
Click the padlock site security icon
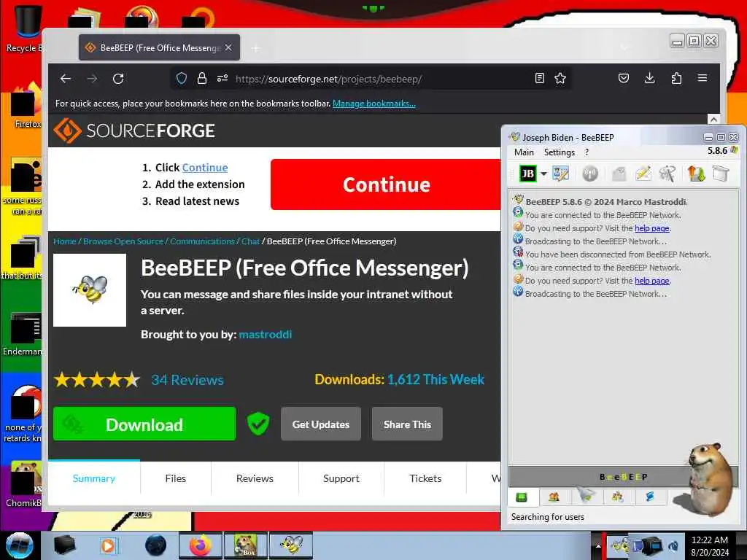(x=202, y=79)
